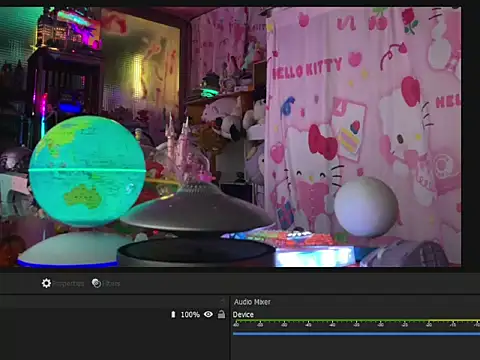This screenshot has width=480, height=360.
Task: Toggle source visibility with the eye icon
Action: pyautogui.click(x=208, y=314)
